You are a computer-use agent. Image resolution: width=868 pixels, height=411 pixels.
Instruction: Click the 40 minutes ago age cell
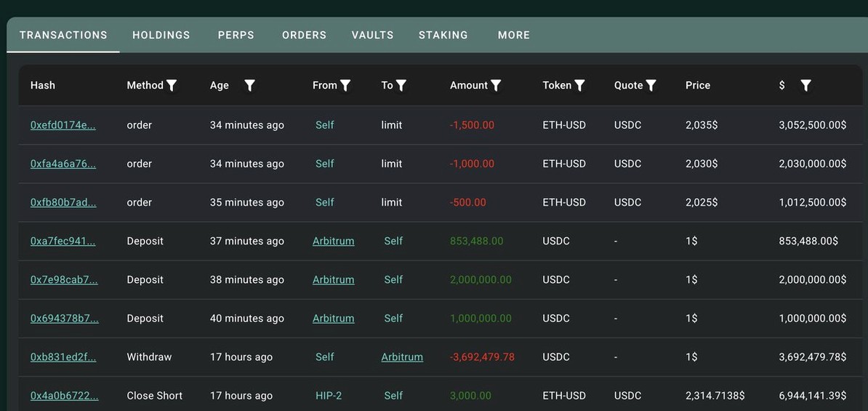(x=247, y=319)
